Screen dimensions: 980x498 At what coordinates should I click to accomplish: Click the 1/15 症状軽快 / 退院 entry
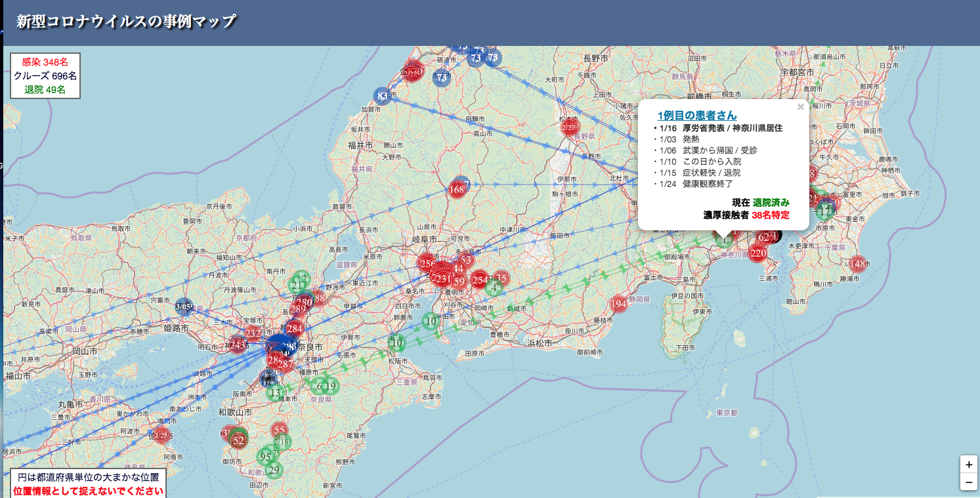697,173
